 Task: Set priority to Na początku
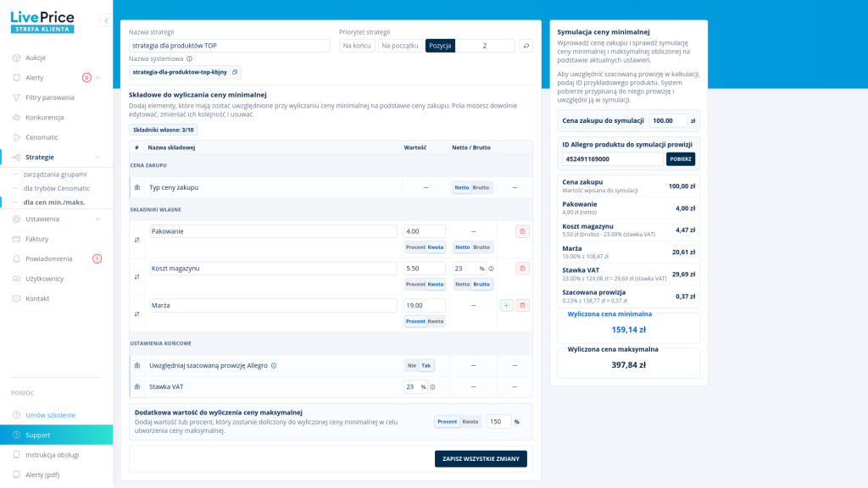tap(400, 46)
